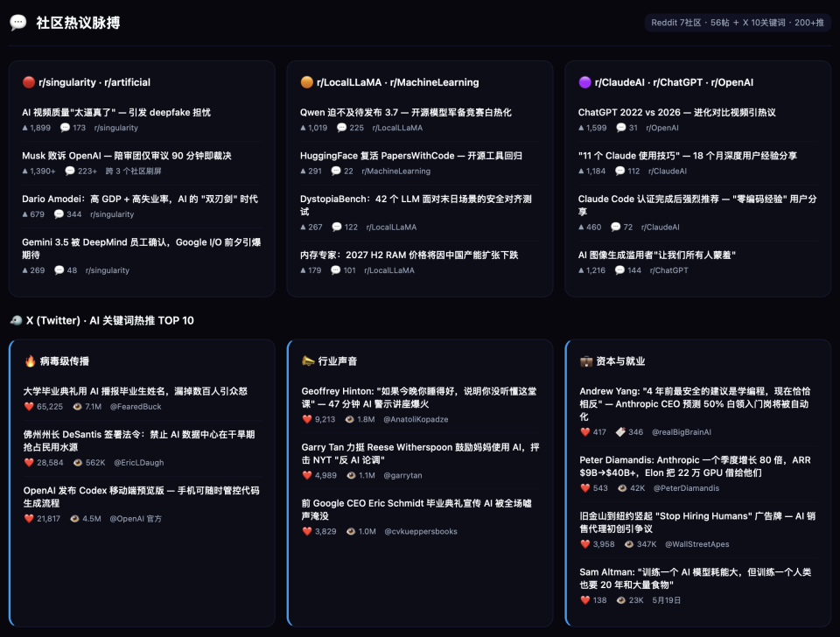This screenshot has width=840, height=637.
Task: Click the bird icon beside X (Twitter) heading
Action: [16, 320]
